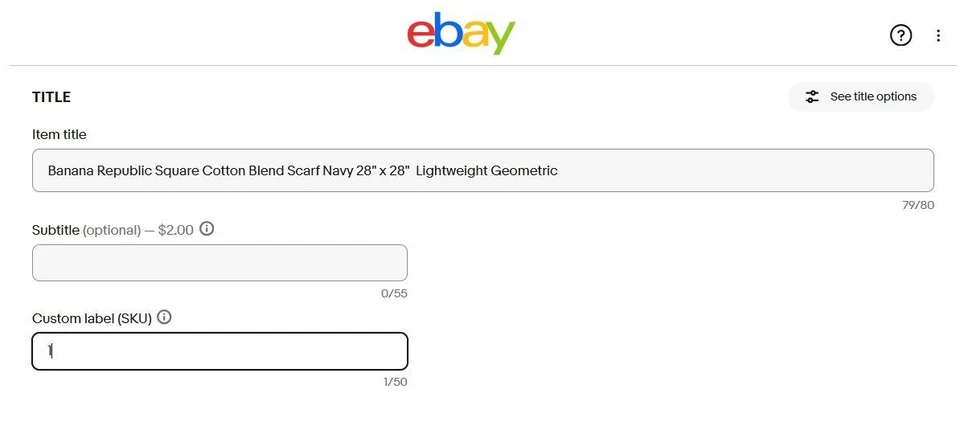Open the three-dot more options menu

coord(938,36)
